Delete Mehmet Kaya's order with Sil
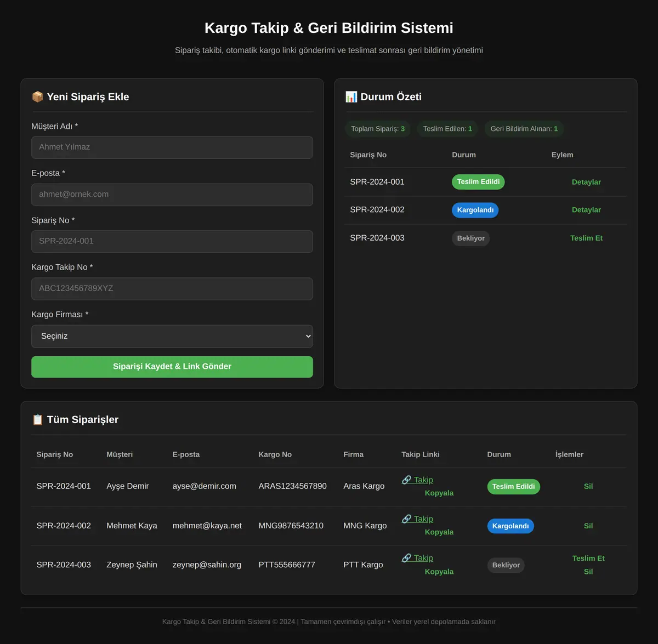The image size is (658, 644). point(588,526)
